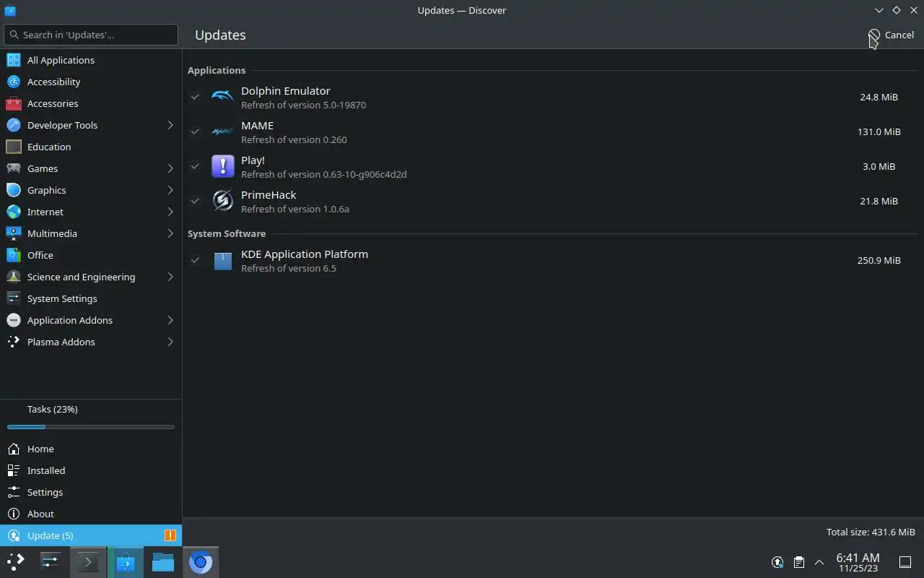
Task: Open the Konsole terminal from the taskbar
Action: (x=88, y=561)
